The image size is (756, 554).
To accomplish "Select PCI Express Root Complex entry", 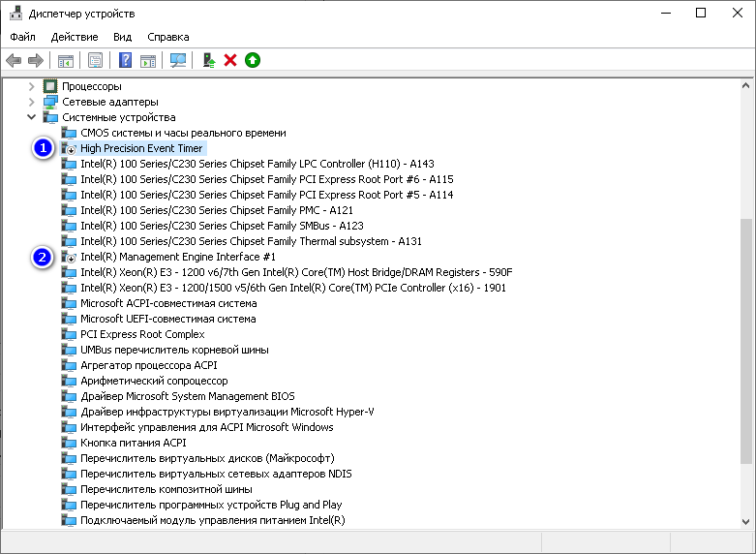I will [142, 334].
